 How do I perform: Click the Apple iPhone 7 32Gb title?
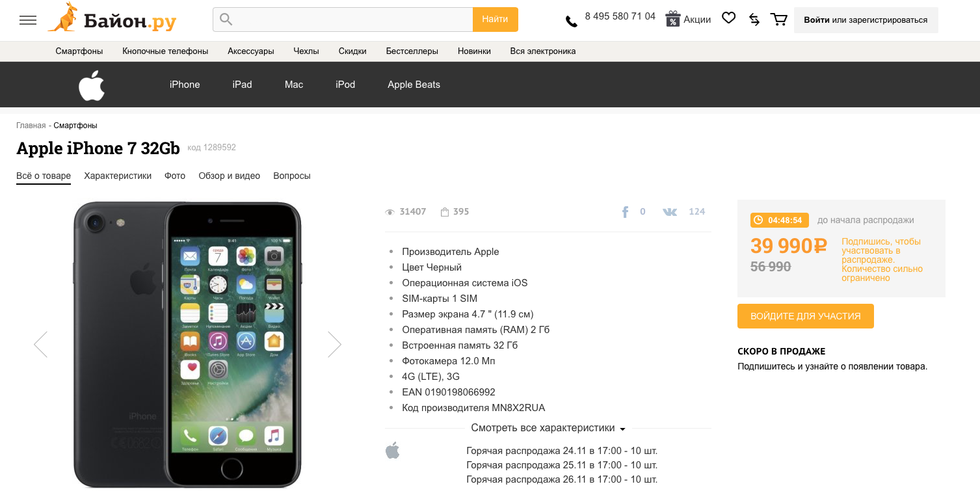pos(98,148)
